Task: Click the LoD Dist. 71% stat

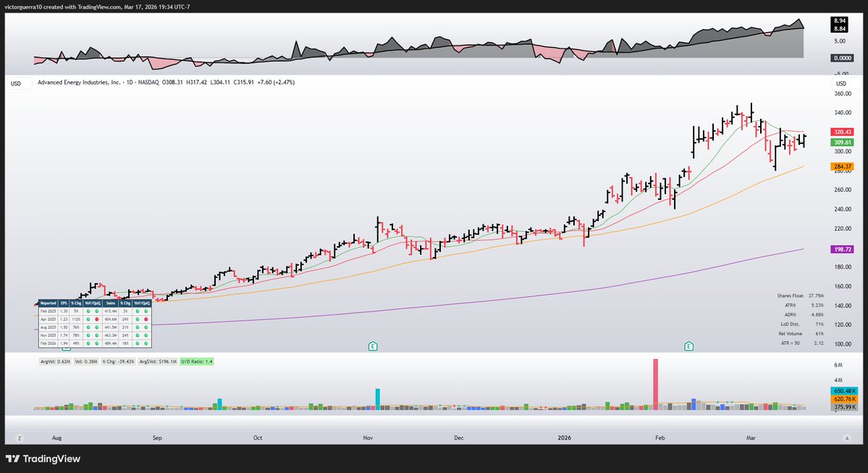Action: coord(801,324)
